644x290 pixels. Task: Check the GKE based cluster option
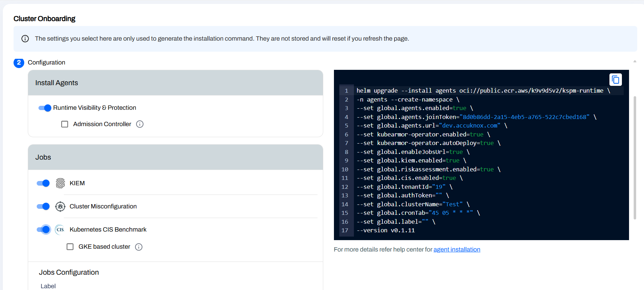point(70,247)
